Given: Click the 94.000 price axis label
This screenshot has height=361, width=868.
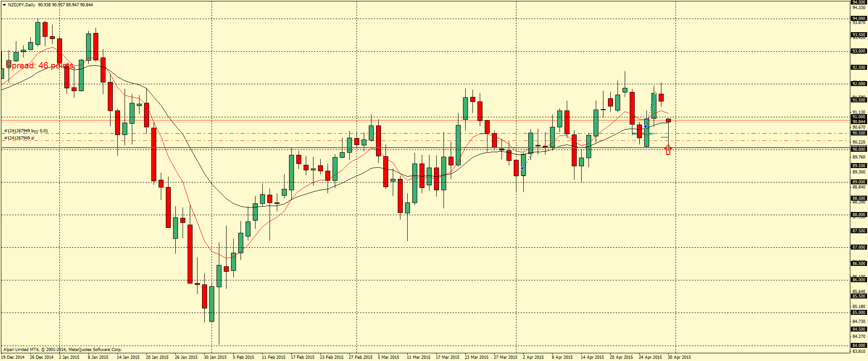Looking at the screenshot, I should 859,19.
